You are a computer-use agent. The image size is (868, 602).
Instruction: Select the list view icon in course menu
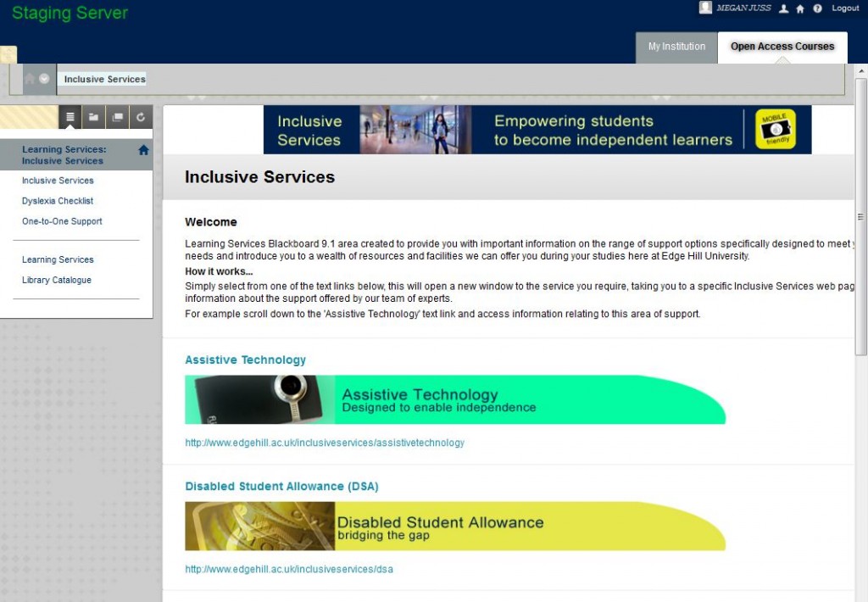(70, 117)
